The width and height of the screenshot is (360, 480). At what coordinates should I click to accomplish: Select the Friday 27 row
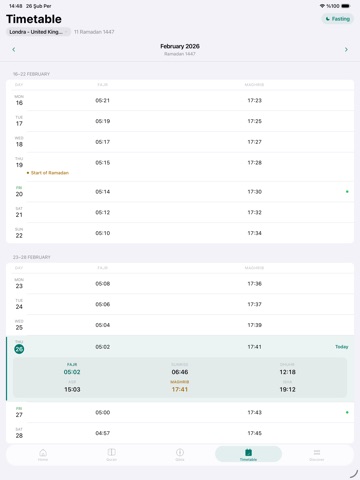[180, 412]
